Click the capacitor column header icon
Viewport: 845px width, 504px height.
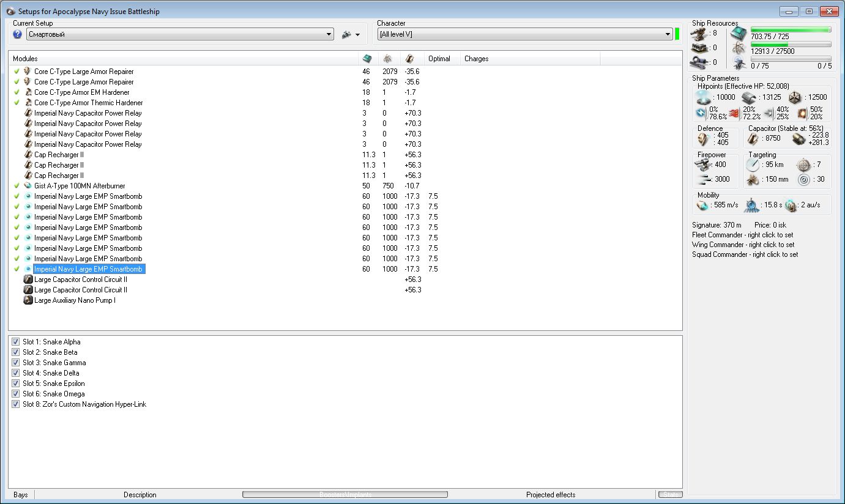410,59
